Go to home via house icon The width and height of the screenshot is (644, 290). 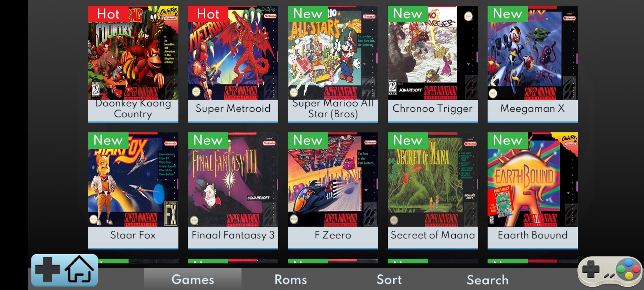[x=79, y=269]
